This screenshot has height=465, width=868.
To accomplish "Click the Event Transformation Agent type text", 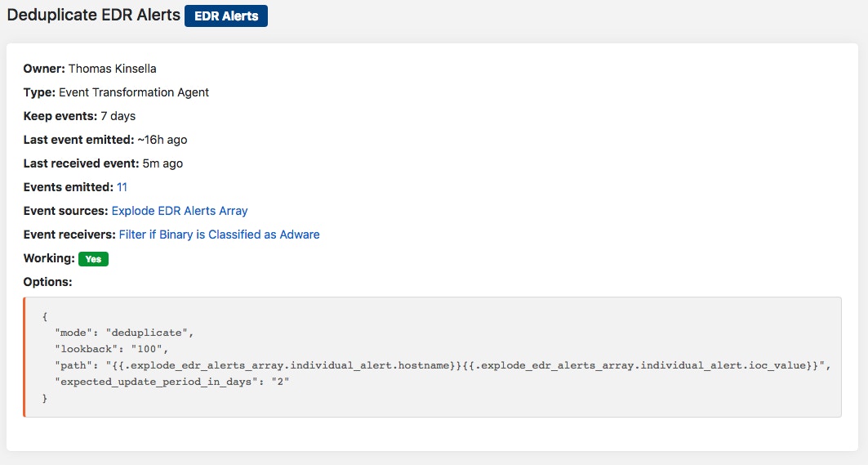I will coord(134,92).
